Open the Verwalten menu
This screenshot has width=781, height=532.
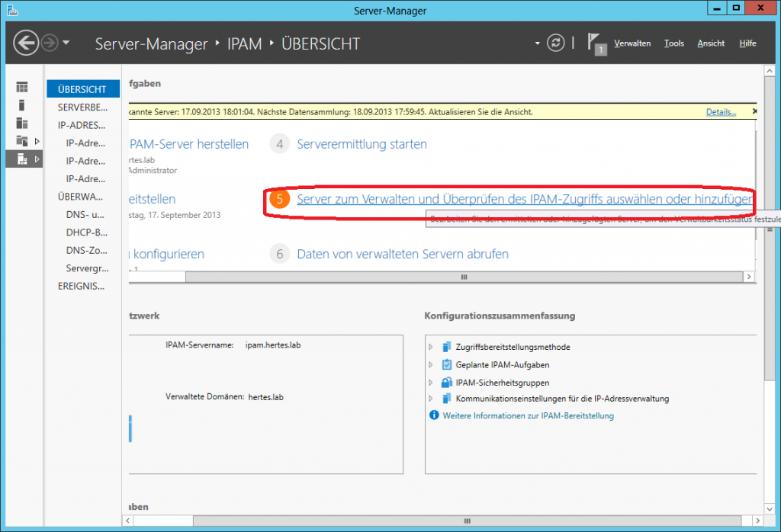[632, 43]
